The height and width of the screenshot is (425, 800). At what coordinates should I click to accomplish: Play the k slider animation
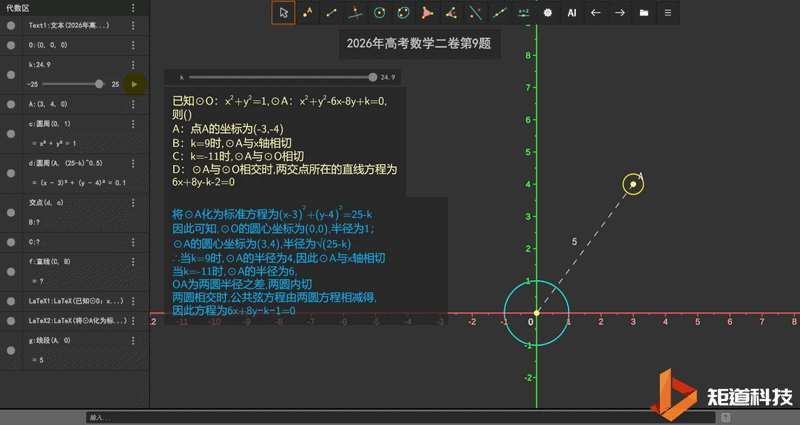tap(134, 84)
